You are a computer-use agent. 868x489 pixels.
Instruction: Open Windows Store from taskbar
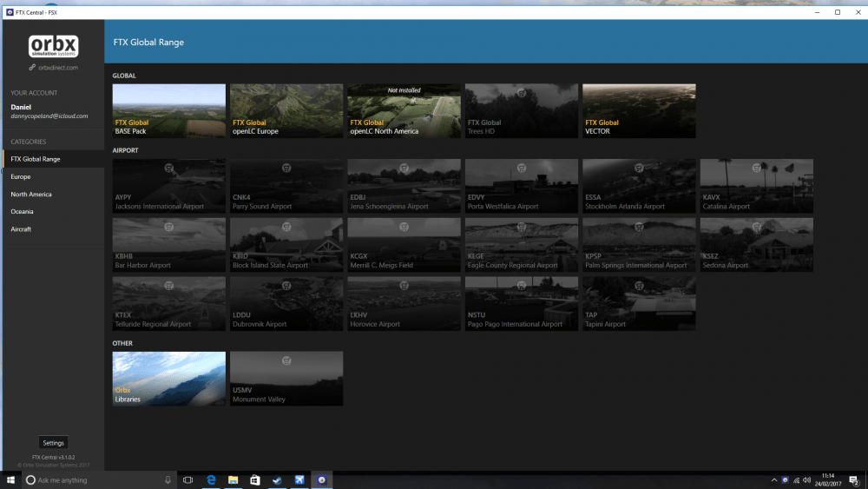pyautogui.click(x=254, y=479)
